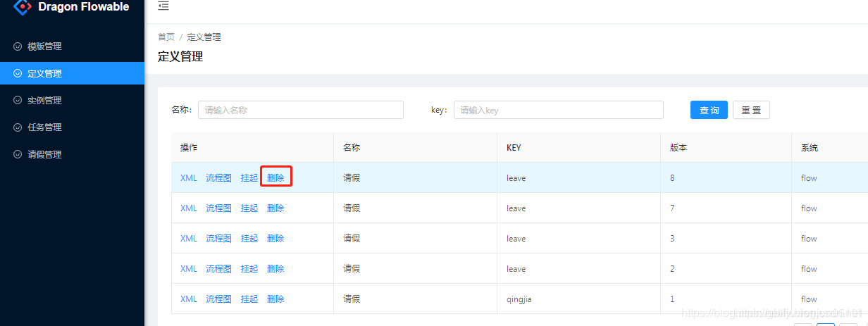Click the Dragon Flowable title text
This screenshot has height=326, width=868.
point(84,7)
